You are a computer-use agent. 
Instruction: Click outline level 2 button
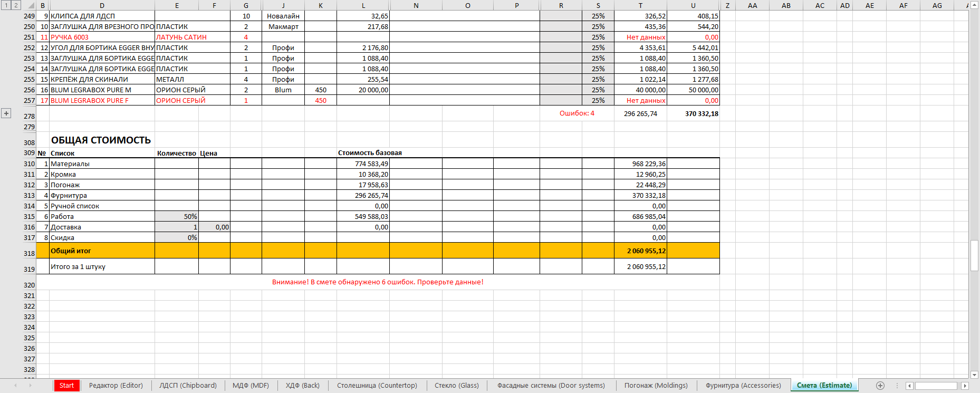pyautogui.click(x=16, y=5)
